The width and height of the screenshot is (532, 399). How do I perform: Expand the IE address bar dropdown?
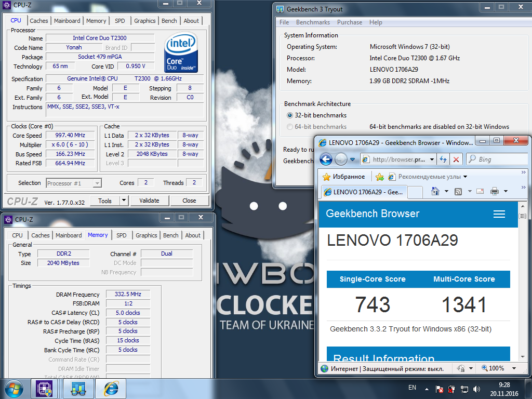[x=432, y=159]
